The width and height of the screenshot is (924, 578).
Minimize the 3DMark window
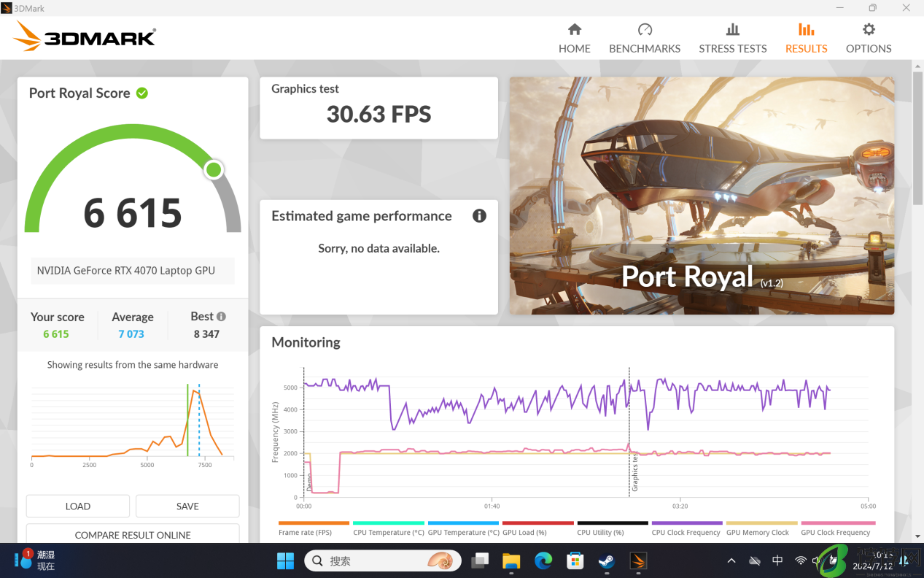point(839,8)
